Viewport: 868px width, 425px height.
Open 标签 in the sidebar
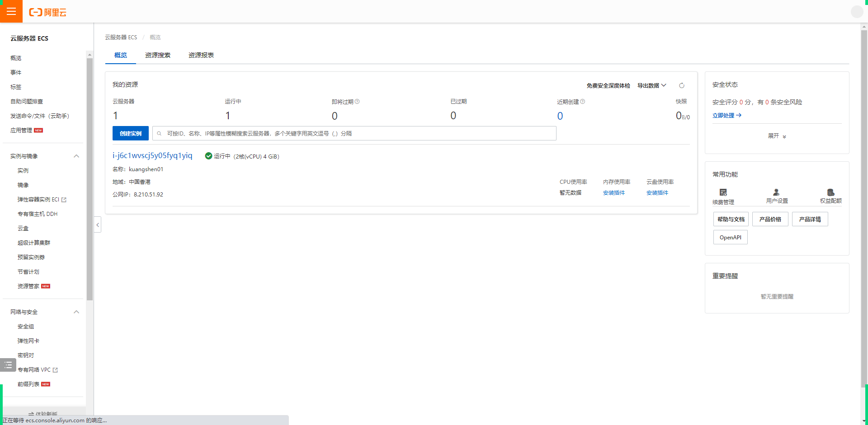pos(16,87)
